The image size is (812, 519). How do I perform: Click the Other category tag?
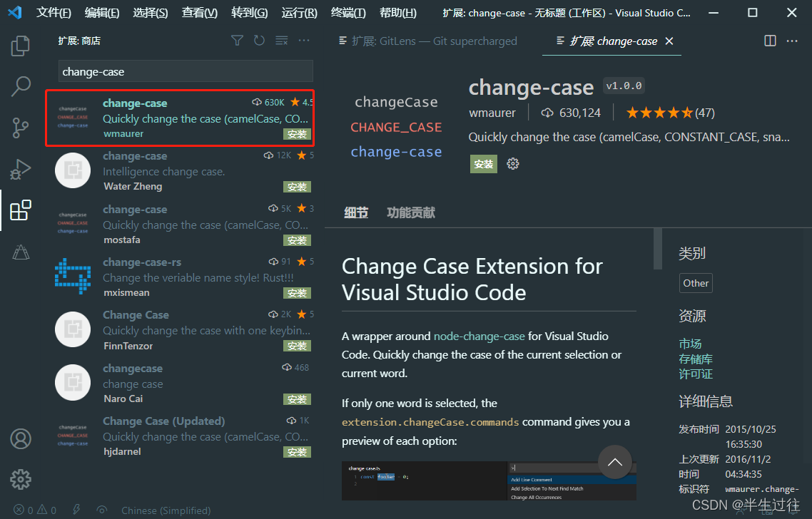pos(696,283)
